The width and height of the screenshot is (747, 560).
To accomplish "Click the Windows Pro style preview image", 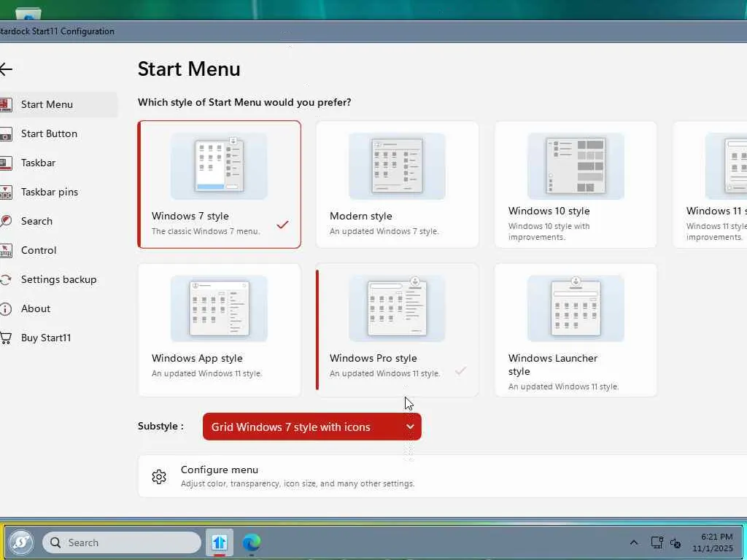I will click(x=398, y=308).
